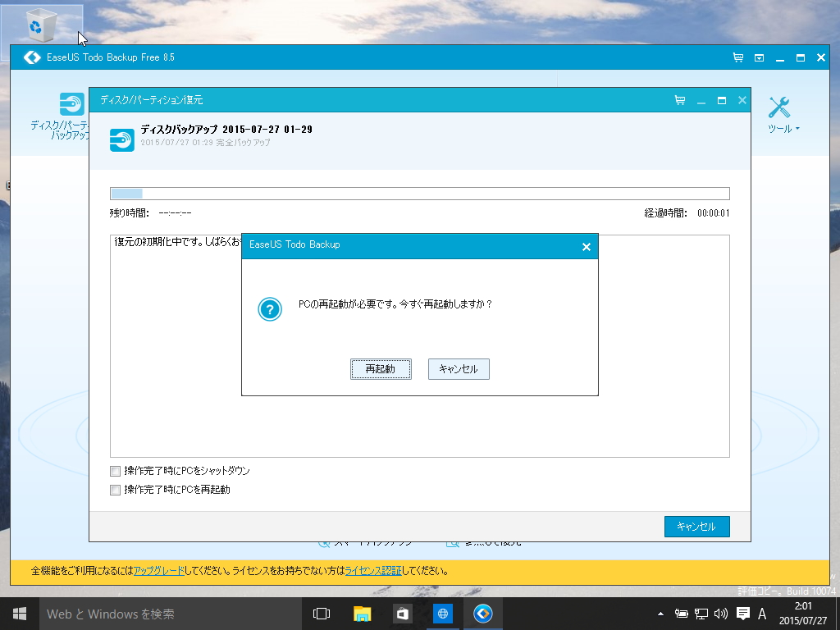
Task: Open Task View on the taskbar
Action: tap(322, 614)
